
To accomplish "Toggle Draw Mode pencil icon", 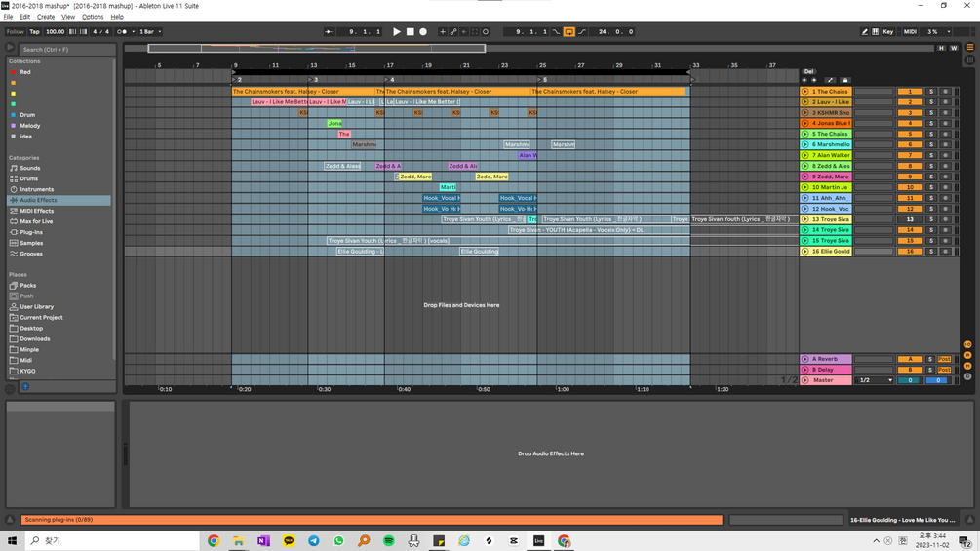I will (x=864, y=32).
